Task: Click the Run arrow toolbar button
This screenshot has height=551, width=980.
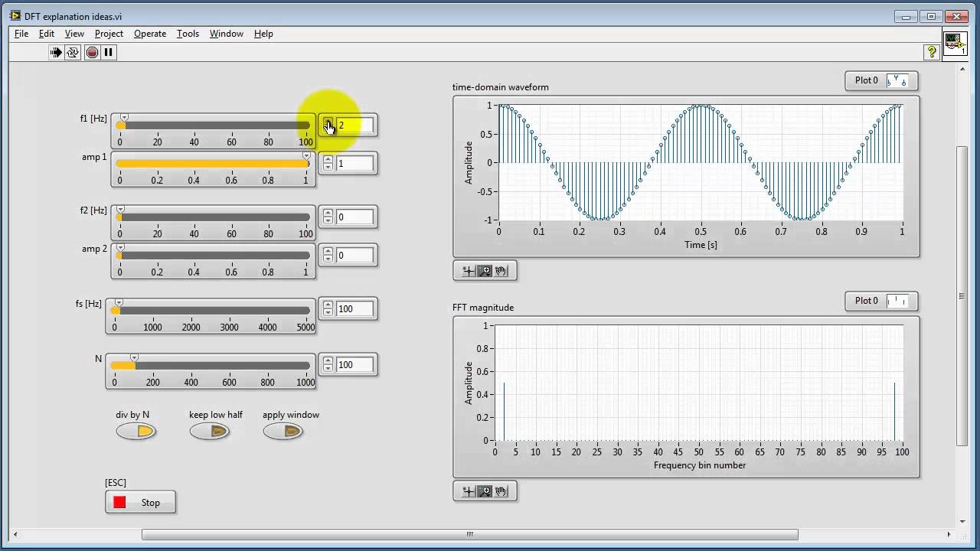Action: pos(56,52)
